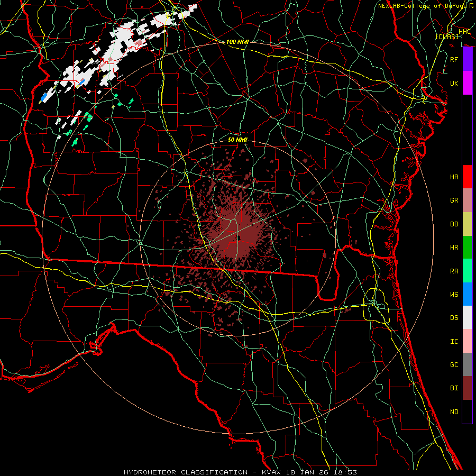The height and width of the screenshot is (476, 476).
Task: Click the RA light green legend swatch
Action: [x=467, y=271]
